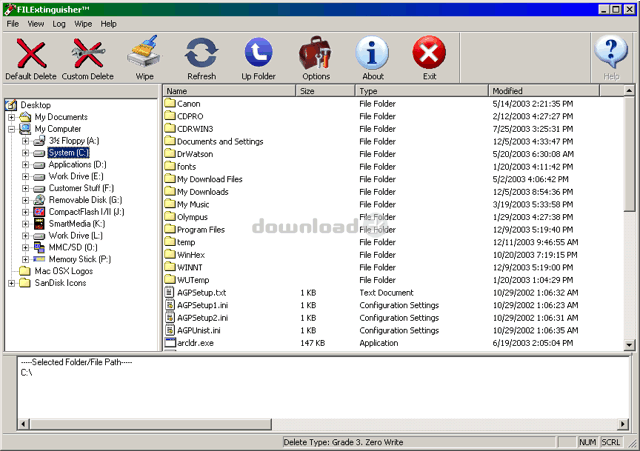Image resolution: width=640 pixels, height=451 pixels.
Task: Sort by the Size column header
Action: click(x=325, y=91)
